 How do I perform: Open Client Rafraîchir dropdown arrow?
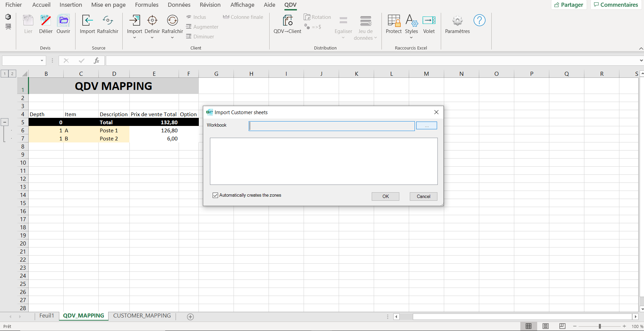click(x=172, y=38)
